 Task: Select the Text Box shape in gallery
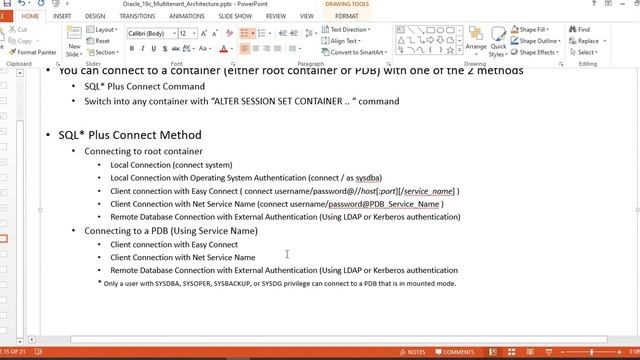click(x=401, y=30)
